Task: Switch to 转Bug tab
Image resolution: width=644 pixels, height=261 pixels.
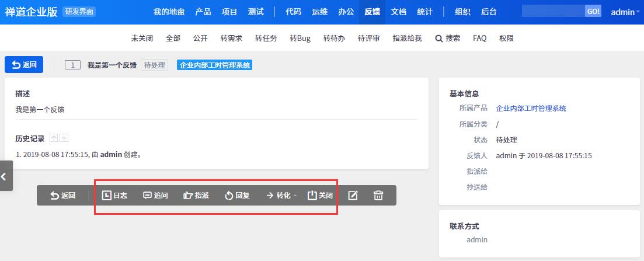Action: [x=300, y=38]
